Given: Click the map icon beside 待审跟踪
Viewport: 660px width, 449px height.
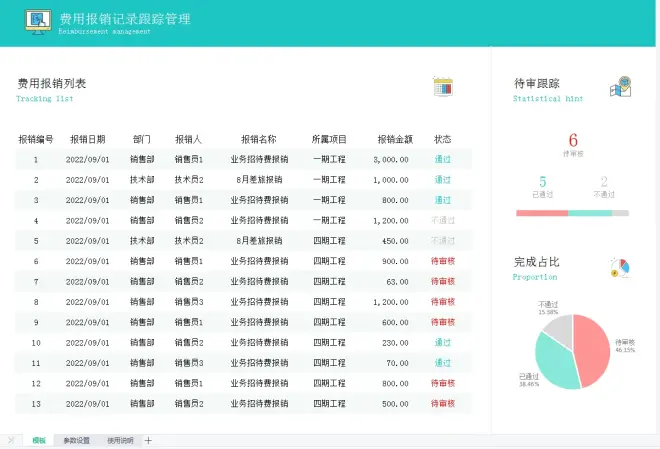Looking at the screenshot, I should [x=621, y=87].
